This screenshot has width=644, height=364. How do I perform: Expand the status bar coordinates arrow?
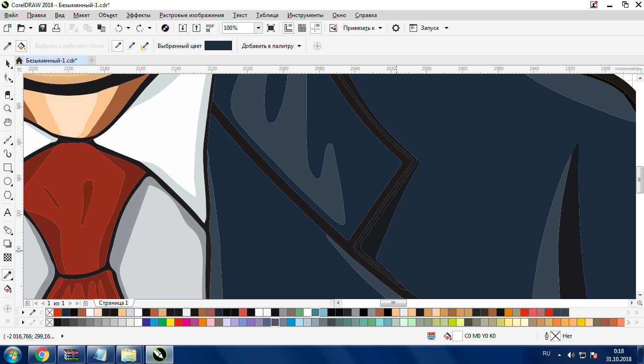62,336
